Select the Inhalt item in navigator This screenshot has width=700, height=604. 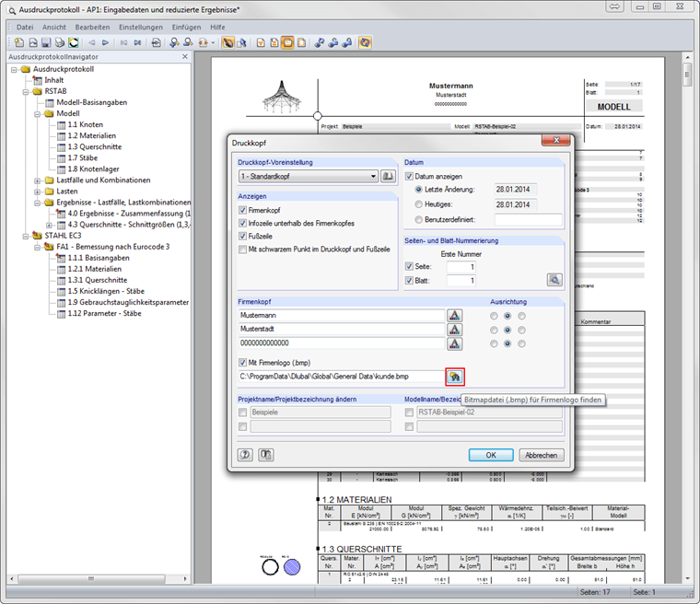click(x=54, y=80)
